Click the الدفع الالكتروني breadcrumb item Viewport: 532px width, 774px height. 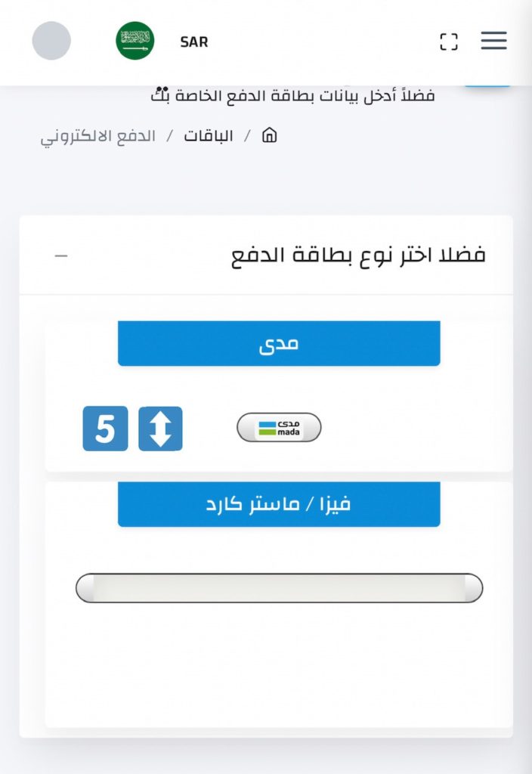pyautogui.click(x=98, y=137)
